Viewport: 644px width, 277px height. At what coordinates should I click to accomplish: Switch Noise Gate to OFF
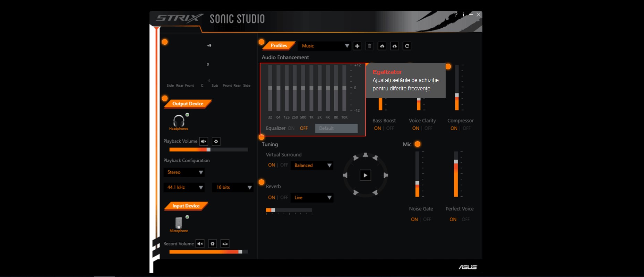[x=427, y=220]
